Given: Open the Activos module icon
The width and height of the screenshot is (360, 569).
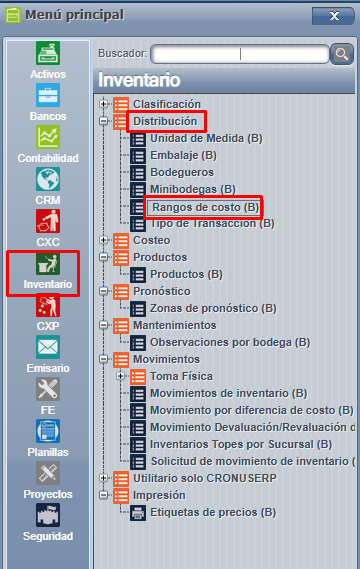Looking at the screenshot, I should [48, 53].
